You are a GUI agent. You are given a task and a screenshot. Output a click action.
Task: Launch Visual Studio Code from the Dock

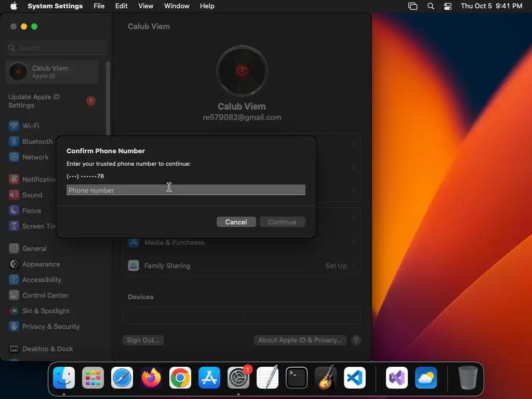(355, 378)
